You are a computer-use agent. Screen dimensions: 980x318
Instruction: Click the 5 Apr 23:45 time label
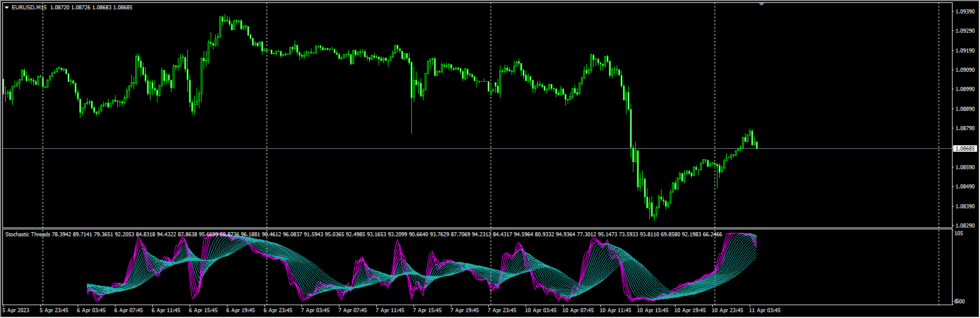coord(54,310)
